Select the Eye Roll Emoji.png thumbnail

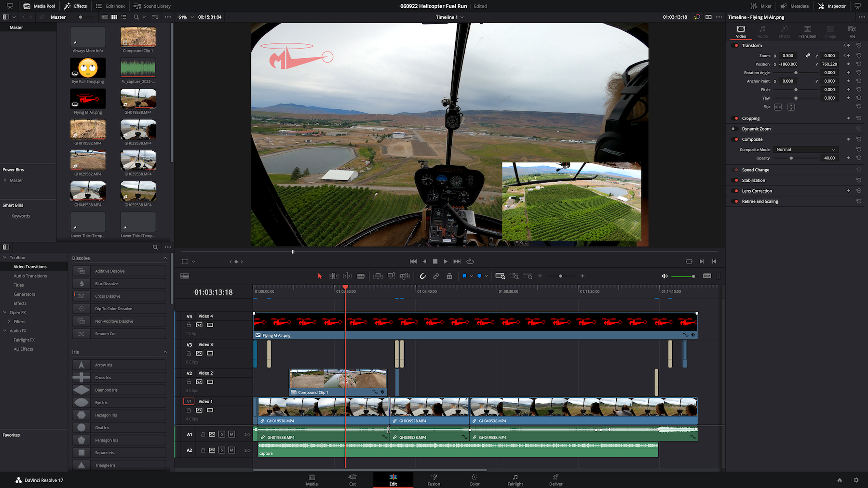click(x=88, y=68)
